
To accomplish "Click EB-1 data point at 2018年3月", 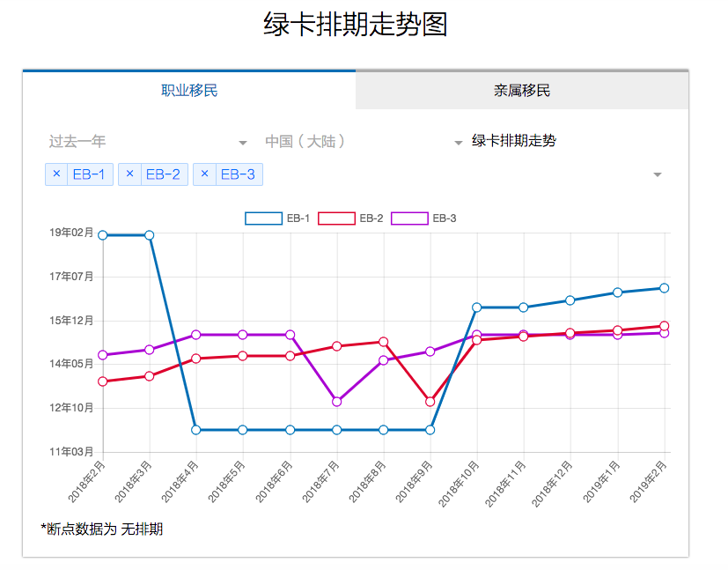I will point(150,235).
